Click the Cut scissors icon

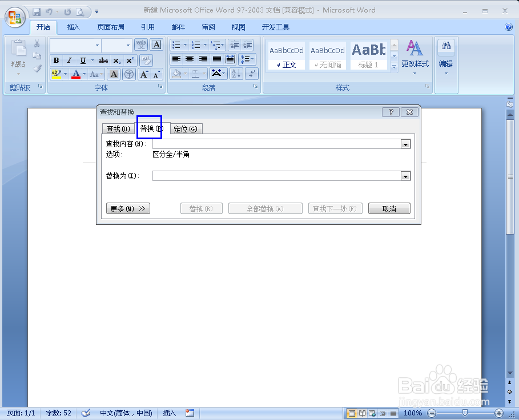point(37,43)
